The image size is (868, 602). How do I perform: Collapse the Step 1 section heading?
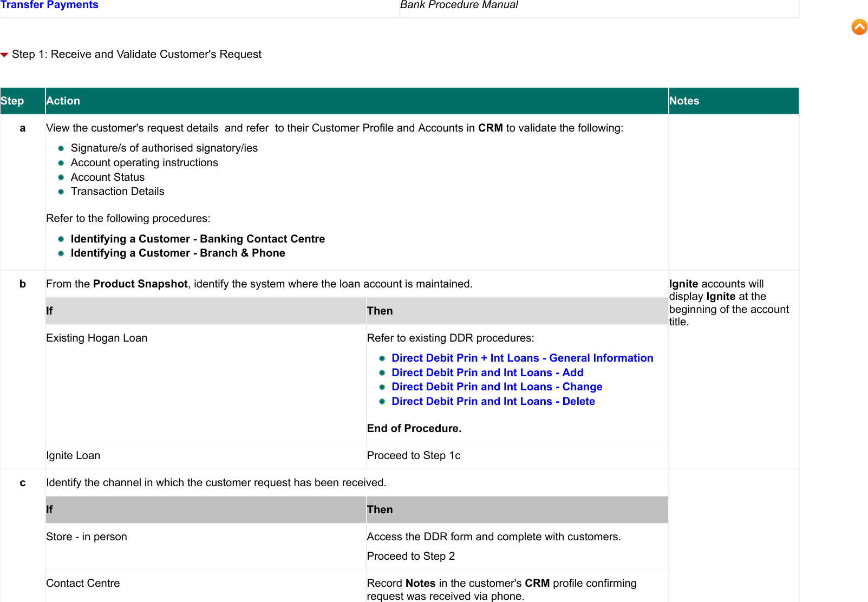tap(137, 54)
